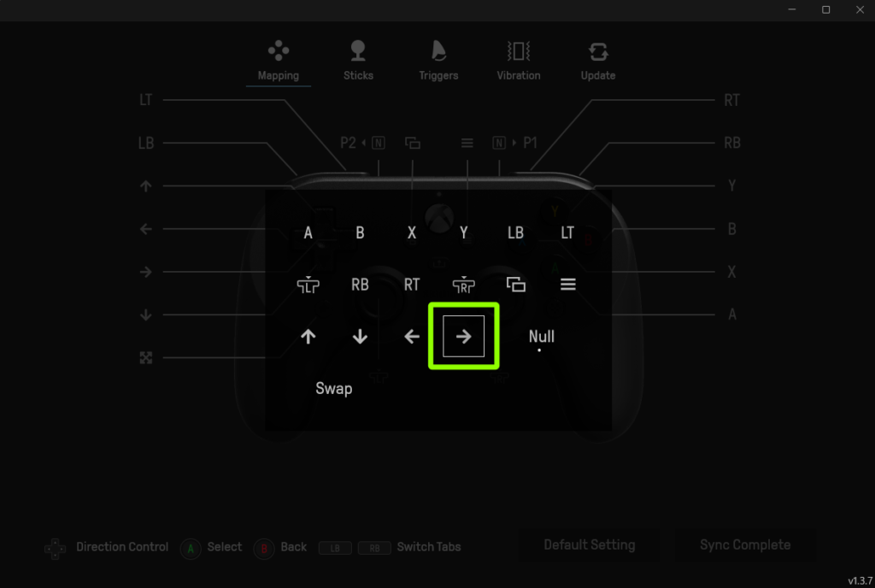Screen dimensions: 875x588
Task: Open the Triggers tab
Action: [438, 62]
